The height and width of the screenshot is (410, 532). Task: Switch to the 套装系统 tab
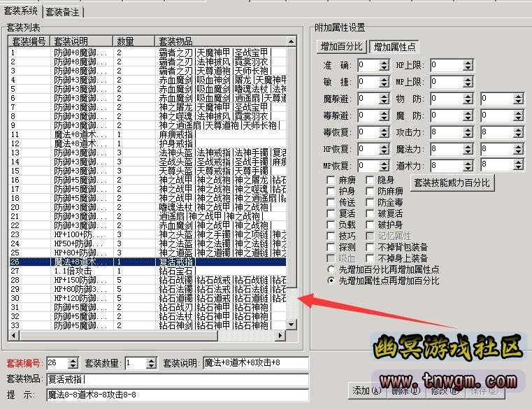click(21, 11)
